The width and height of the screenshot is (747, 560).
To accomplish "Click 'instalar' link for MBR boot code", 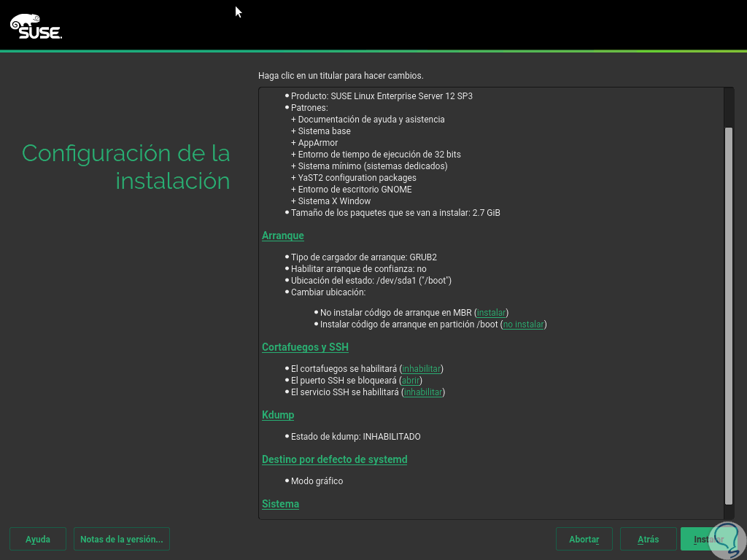I will click(x=491, y=313).
